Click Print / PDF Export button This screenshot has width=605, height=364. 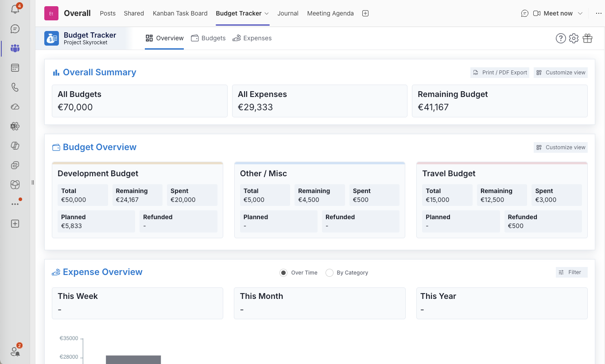coord(500,73)
